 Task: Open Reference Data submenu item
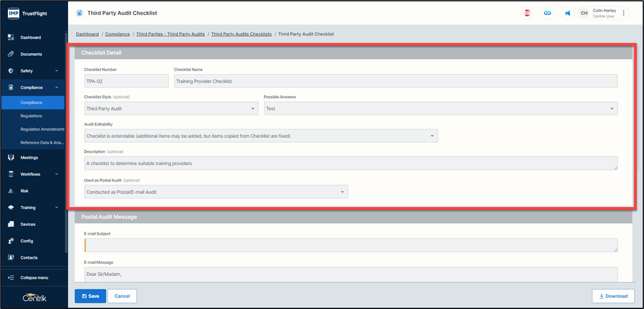click(41, 143)
